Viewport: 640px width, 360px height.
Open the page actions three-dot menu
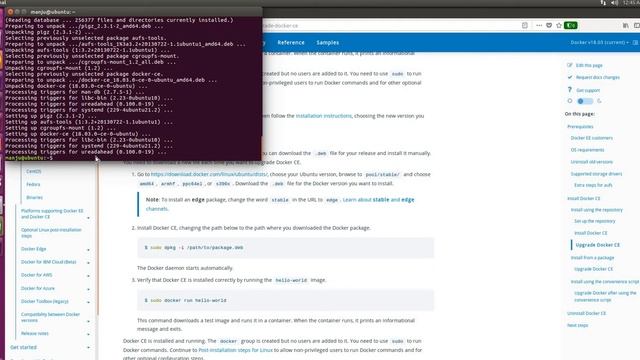(539, 25)
